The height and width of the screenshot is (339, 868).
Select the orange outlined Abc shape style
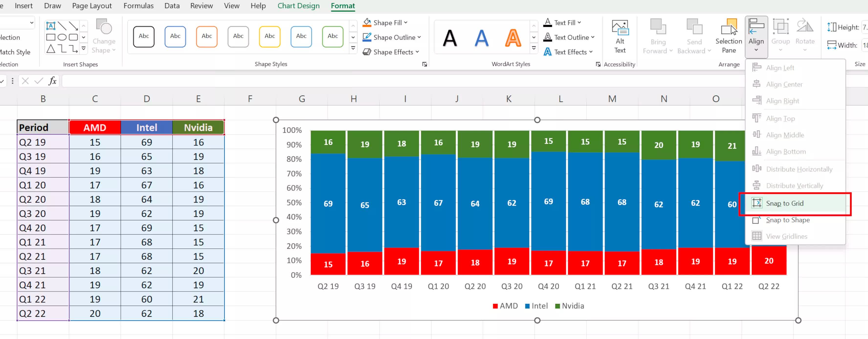207,36
